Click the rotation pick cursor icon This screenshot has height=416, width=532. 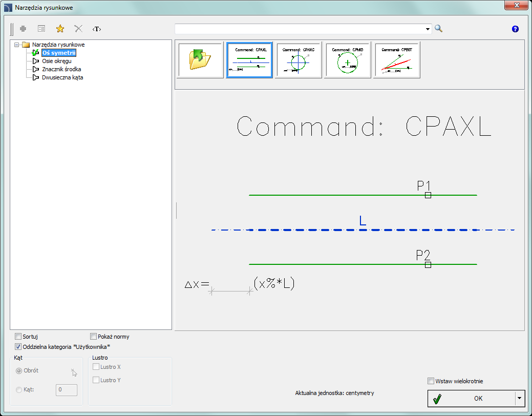pos(74,372)
